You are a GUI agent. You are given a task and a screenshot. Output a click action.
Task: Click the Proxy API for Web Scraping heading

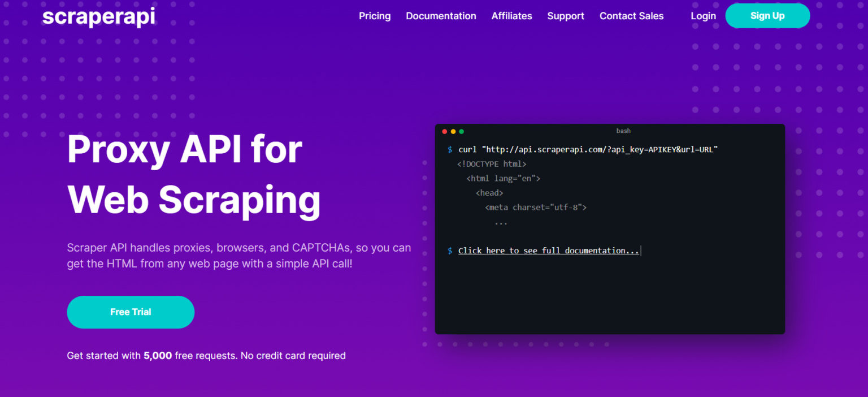(194, 175)
